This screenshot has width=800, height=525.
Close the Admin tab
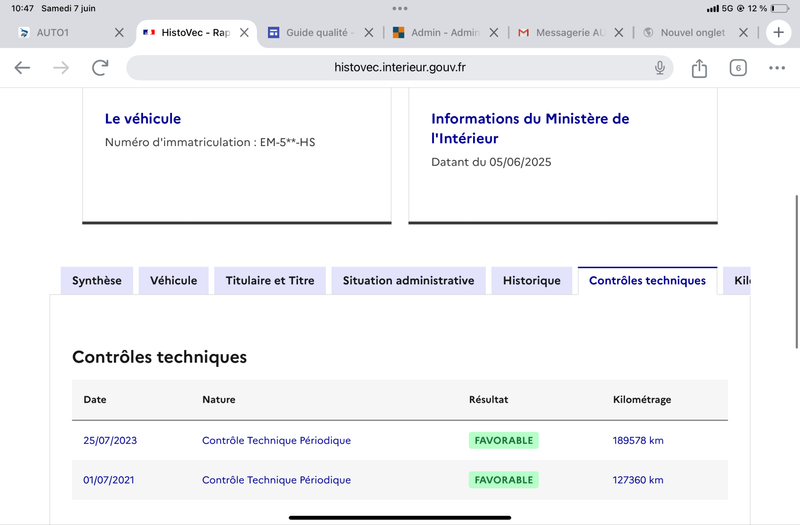pyautogui.click(x=494, y=33)
